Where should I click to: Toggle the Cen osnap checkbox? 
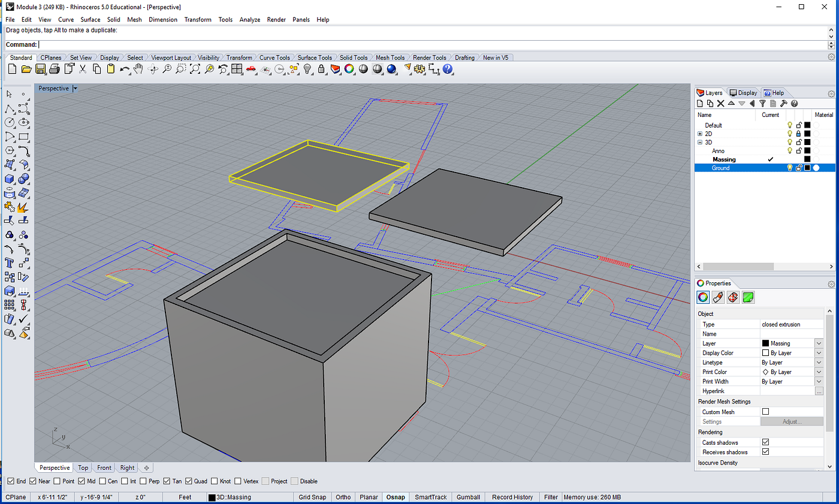pyautogui.click(x=103, y=481)
